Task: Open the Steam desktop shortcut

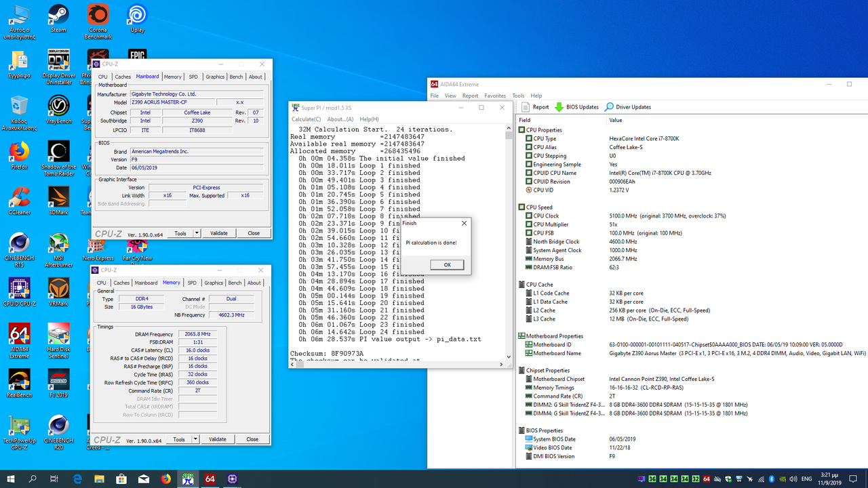Action: (x=58, y=18)
